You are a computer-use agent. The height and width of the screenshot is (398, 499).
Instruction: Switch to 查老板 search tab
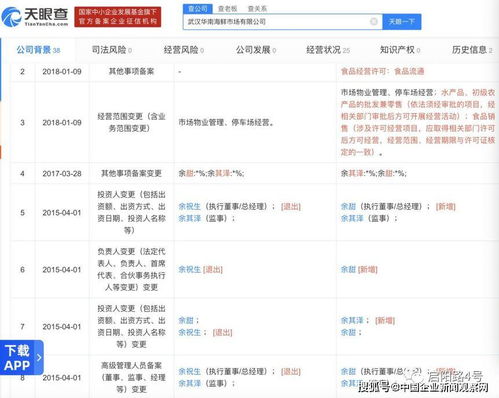tap(227, 9)
